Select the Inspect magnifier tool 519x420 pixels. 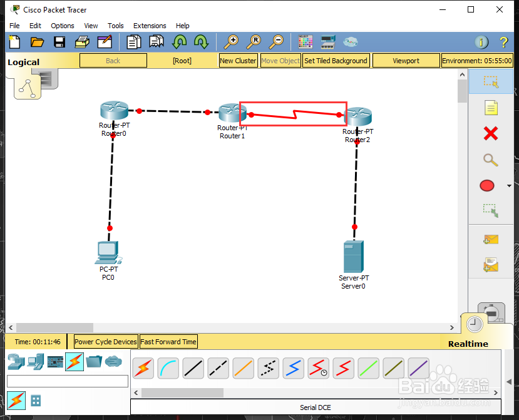point(491,160)
